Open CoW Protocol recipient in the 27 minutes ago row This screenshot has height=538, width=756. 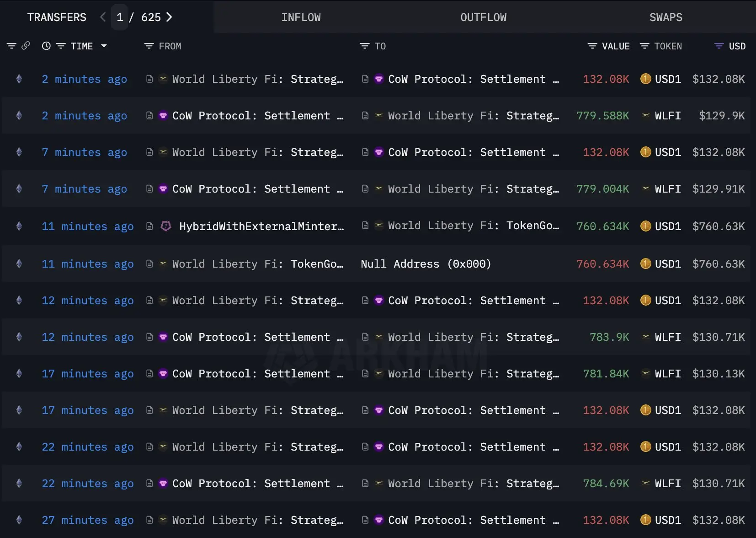tap(474, 520)
